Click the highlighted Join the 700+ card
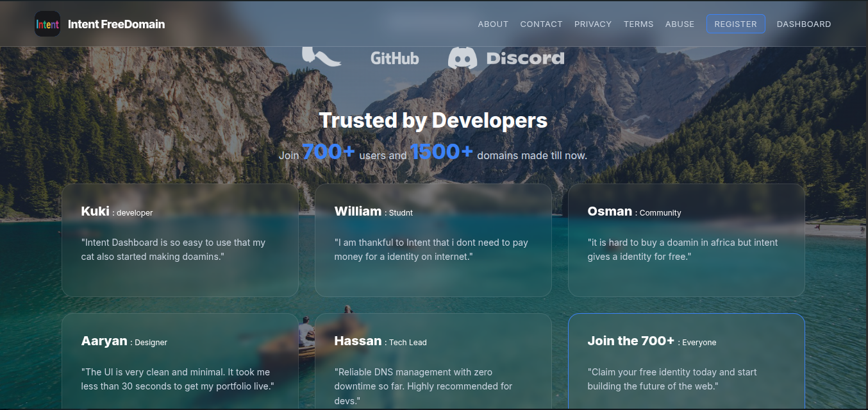Viewport: 868px width, 410px height. coord(686,359)
